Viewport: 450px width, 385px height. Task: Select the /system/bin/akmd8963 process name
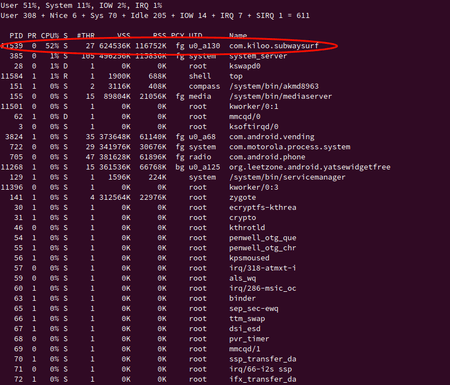point(274,86)
